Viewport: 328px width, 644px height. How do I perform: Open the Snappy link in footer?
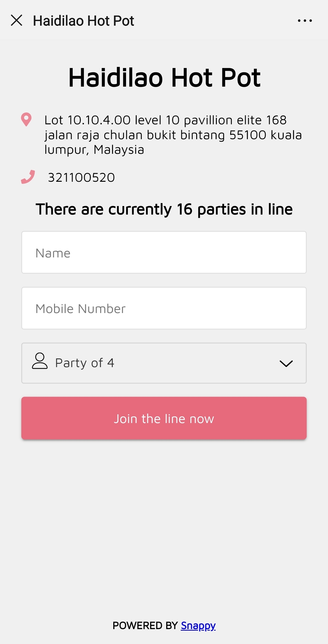click(198, 625)
